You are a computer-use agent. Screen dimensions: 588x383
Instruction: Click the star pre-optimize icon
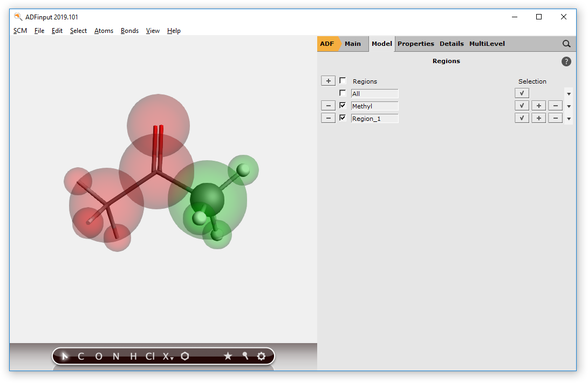click(228, 356)
